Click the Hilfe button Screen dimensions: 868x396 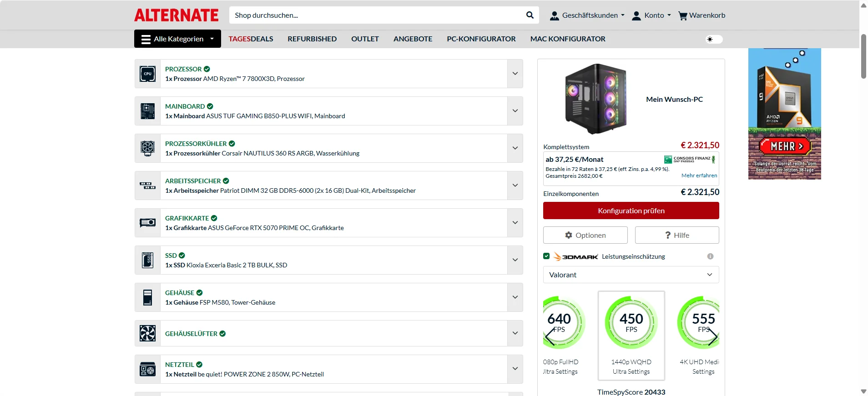[677, 235]
